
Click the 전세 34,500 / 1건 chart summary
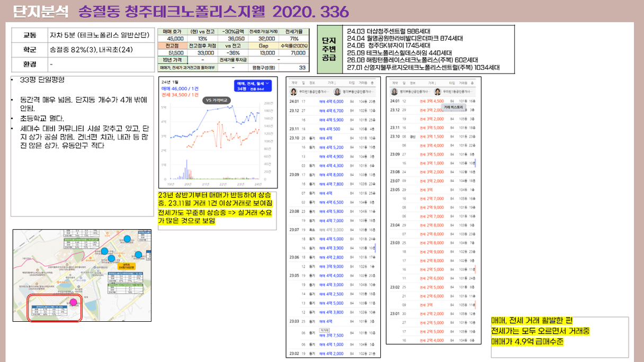coord(181,95)
